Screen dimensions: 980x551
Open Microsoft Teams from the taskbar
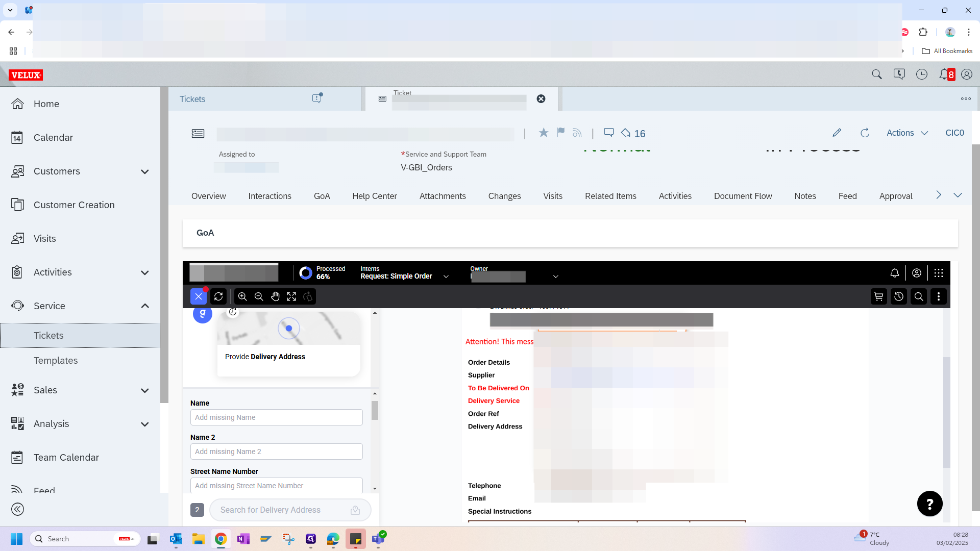tap(378, 539)
